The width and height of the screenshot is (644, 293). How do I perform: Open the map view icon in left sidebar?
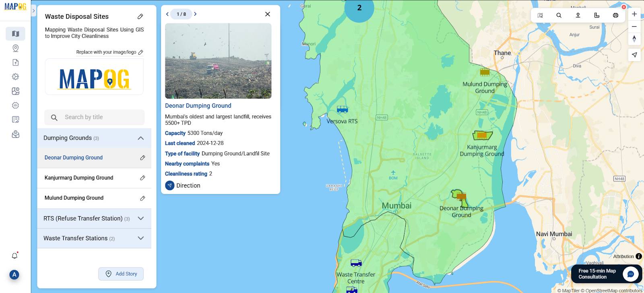(x=15, y=34)
